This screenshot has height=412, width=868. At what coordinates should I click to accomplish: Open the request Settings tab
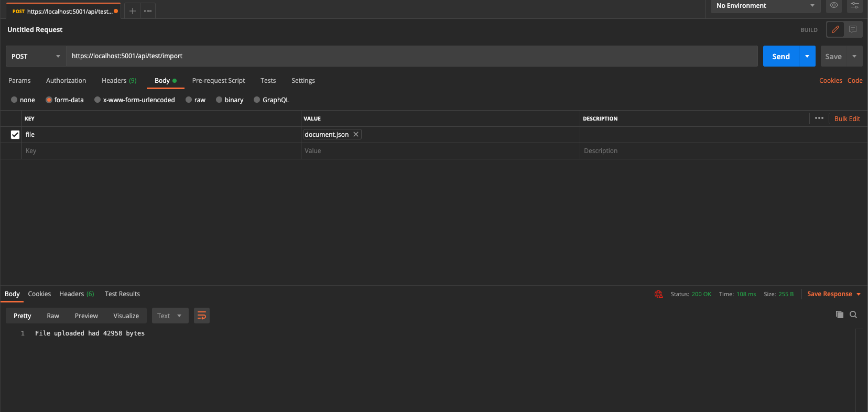(x=303, y=80)
